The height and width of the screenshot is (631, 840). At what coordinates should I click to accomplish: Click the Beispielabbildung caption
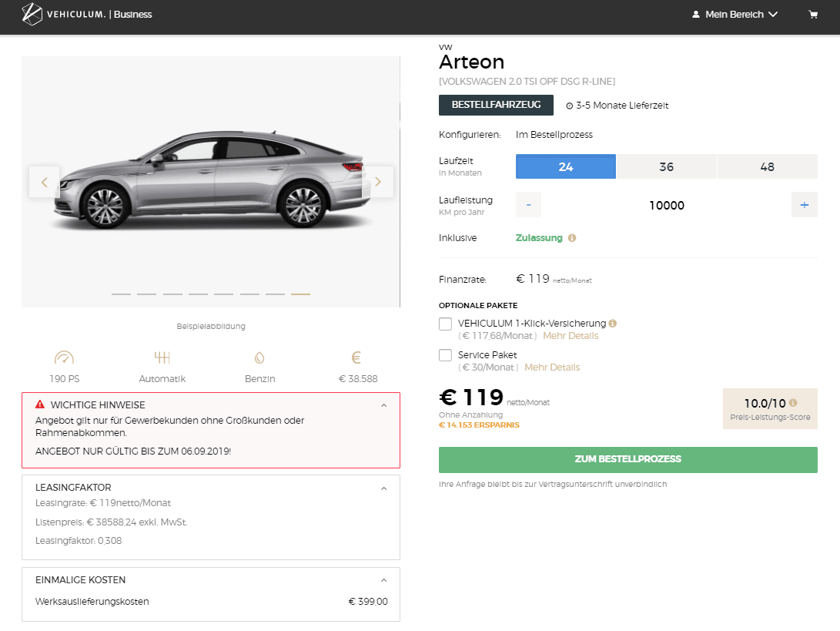point(211,326)
